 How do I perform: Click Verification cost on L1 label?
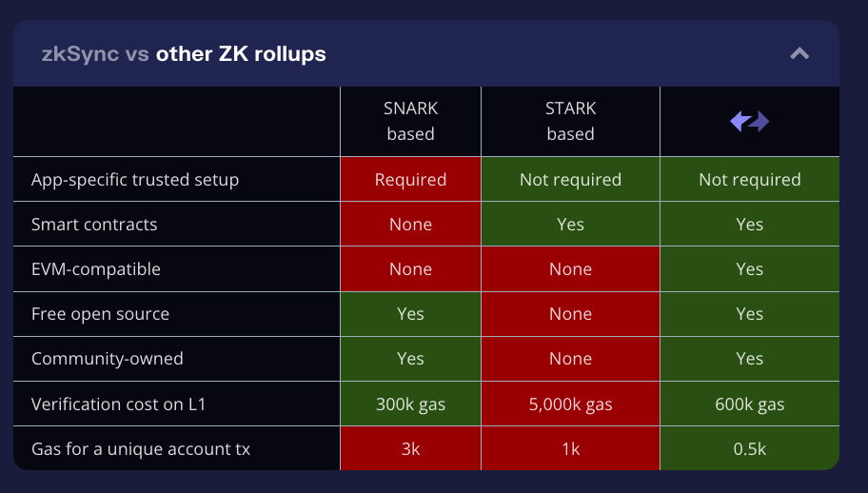point(118,404)
